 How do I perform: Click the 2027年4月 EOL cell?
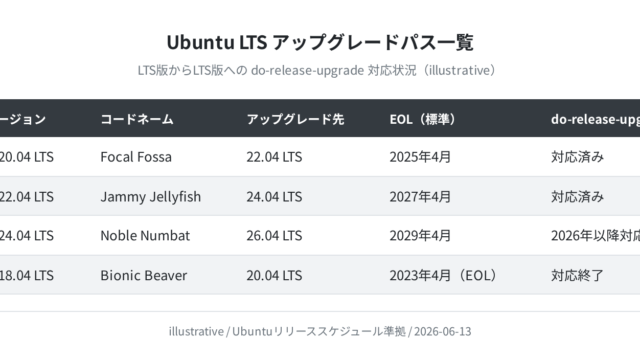[420, 197]
